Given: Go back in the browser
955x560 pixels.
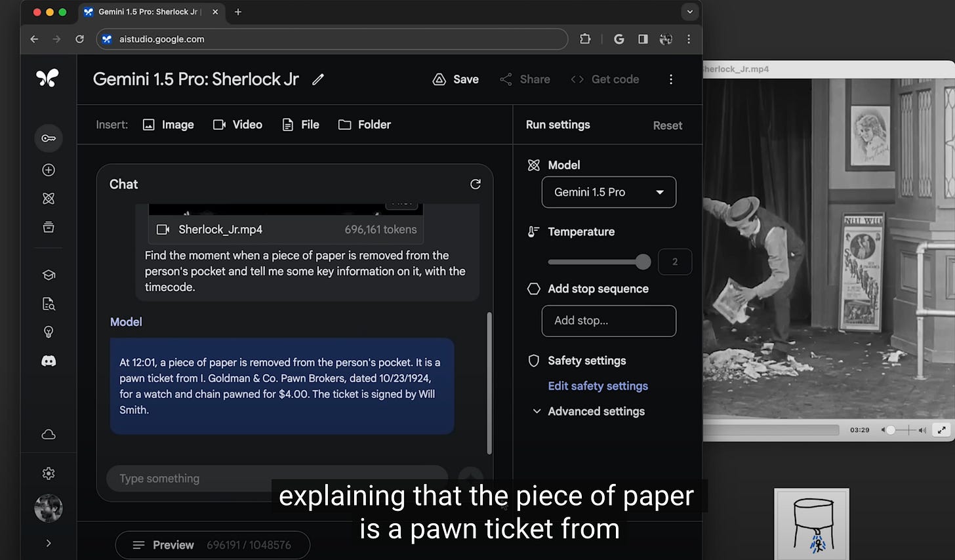Looking at the screenshot, I should tap(34, 39).
